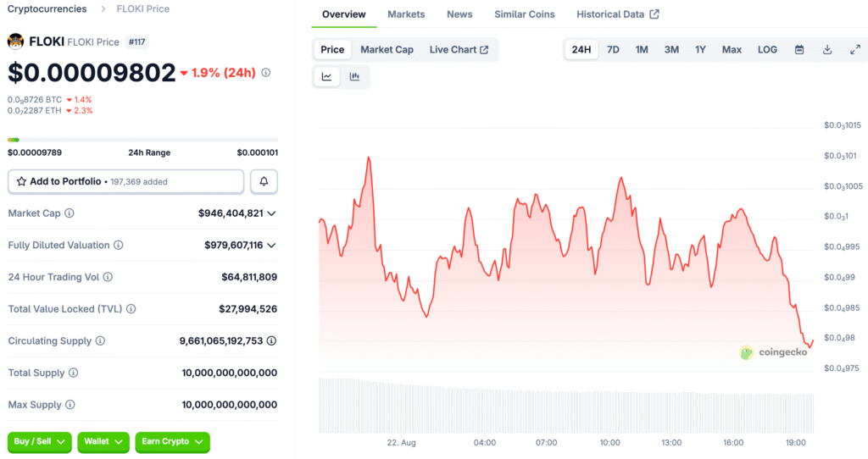This screenshot has height=459, width=868.
Task: Expand the Market Cap value chevron
Action: coord(272,213)
